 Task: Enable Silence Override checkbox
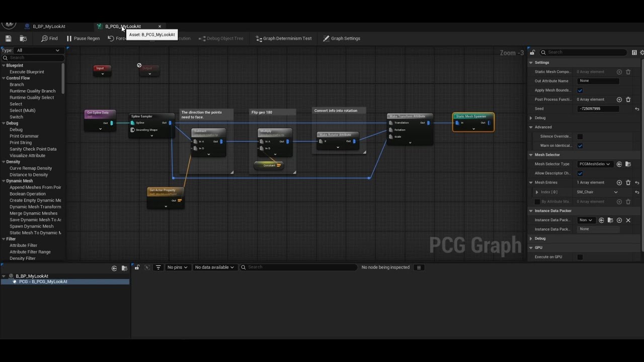[580, 136]
